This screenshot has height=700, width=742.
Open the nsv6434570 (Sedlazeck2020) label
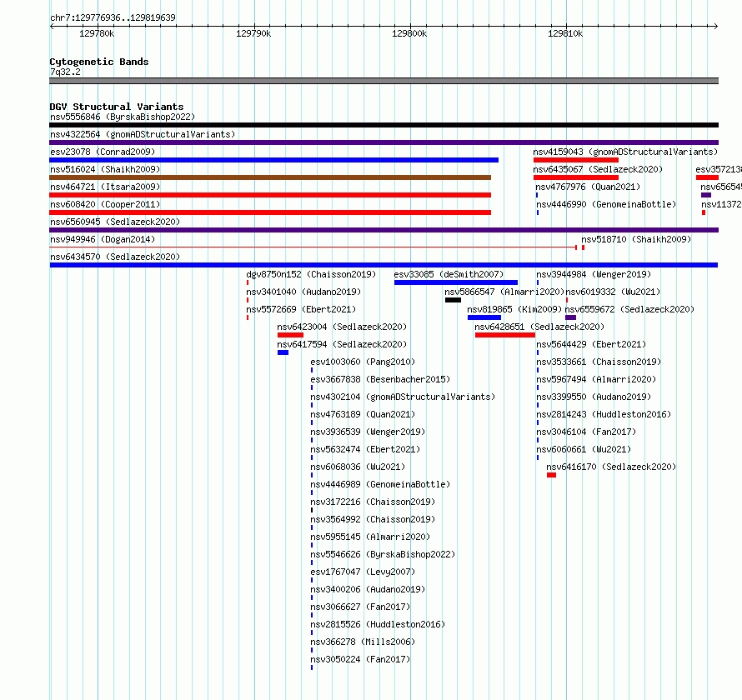[115, 257]
